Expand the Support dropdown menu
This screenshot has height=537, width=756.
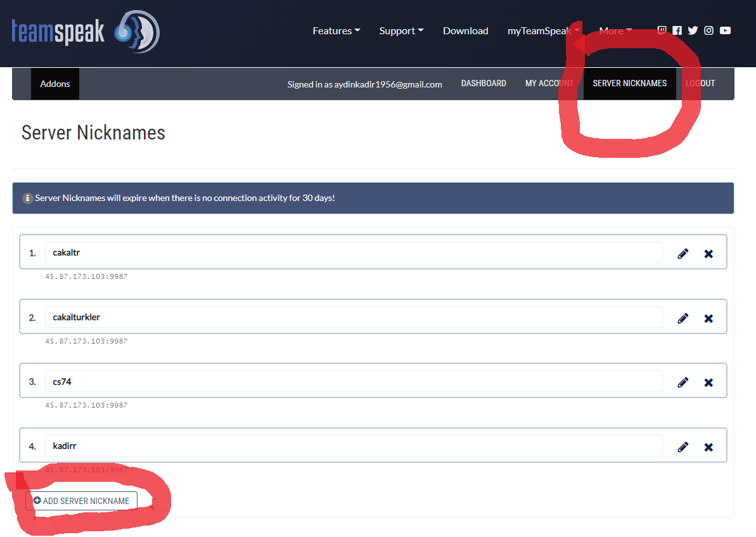[401, 31]
